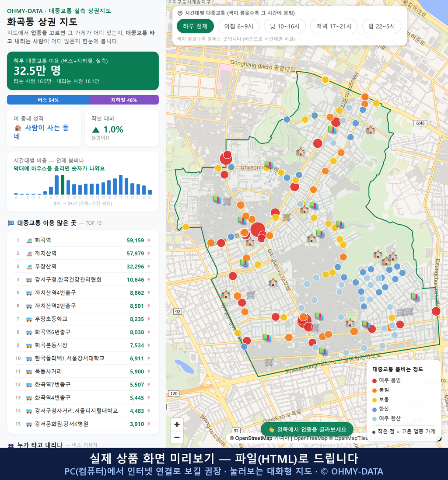Click the 57,979 ridership value
This screenshot has height=480, width=448.
click(136, 254)
